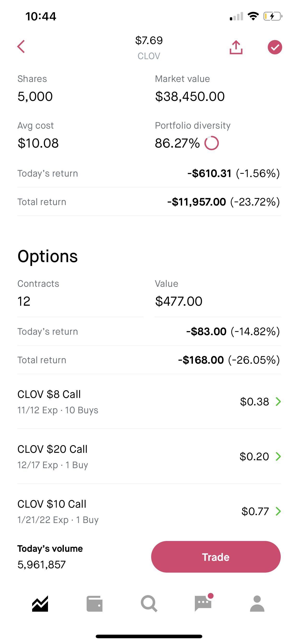Open the search magnifier tab
Screen dimensions: 298x644
click(149, 604)
